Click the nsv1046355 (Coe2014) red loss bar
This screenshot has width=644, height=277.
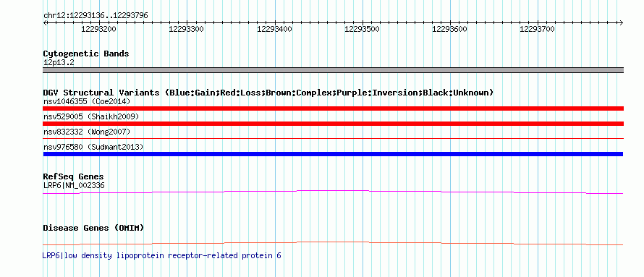(x=333, y=108)
